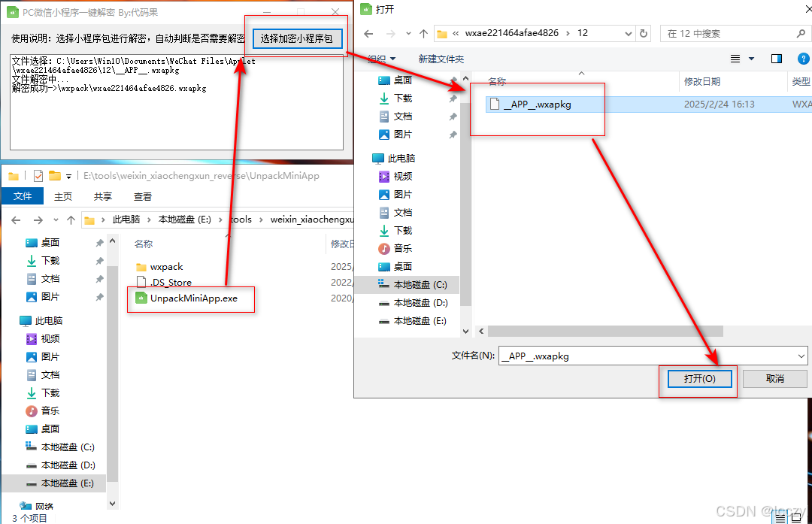The height and width of the screenshot is (524, 812).
Task: Switch to 主页 tab in Explorer
Action: tap(63, 197)
